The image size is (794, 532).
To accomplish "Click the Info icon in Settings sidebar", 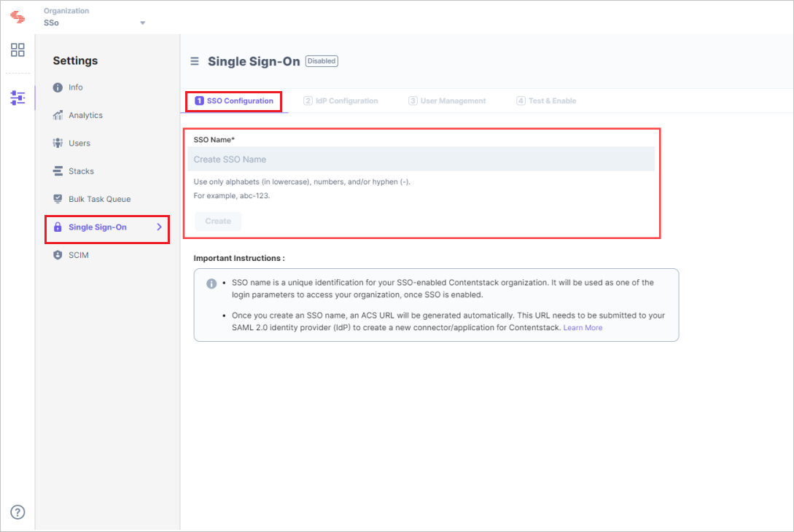I will [x=58, y=87].
